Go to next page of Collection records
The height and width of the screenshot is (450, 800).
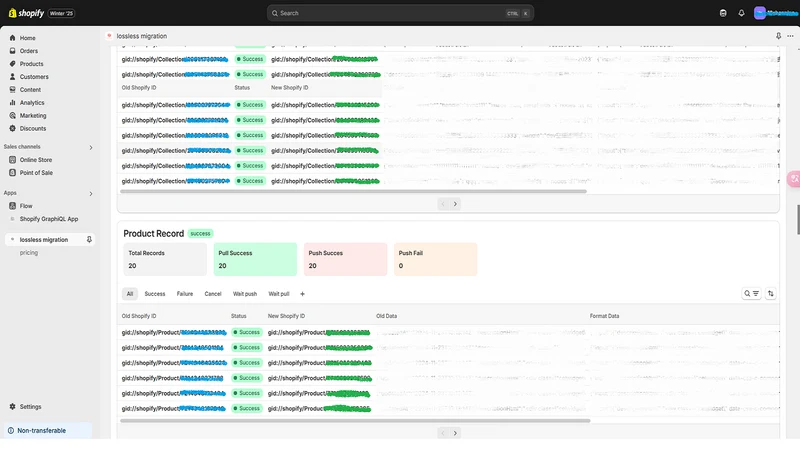(455, 204)
